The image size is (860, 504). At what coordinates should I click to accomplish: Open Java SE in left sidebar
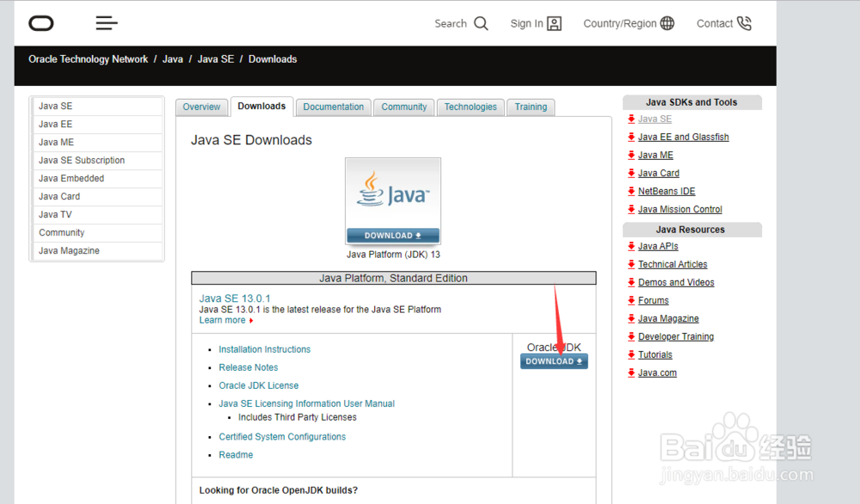tap(98, 107)
